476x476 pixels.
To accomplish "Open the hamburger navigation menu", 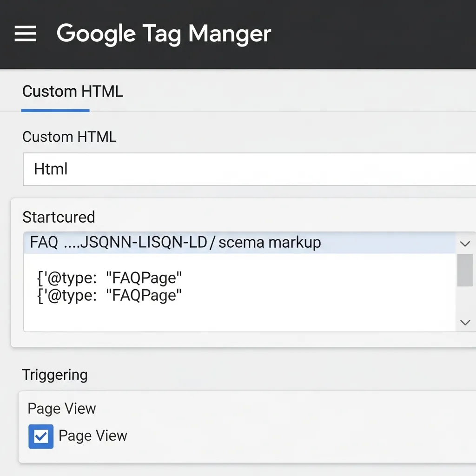I will point(26,33).
